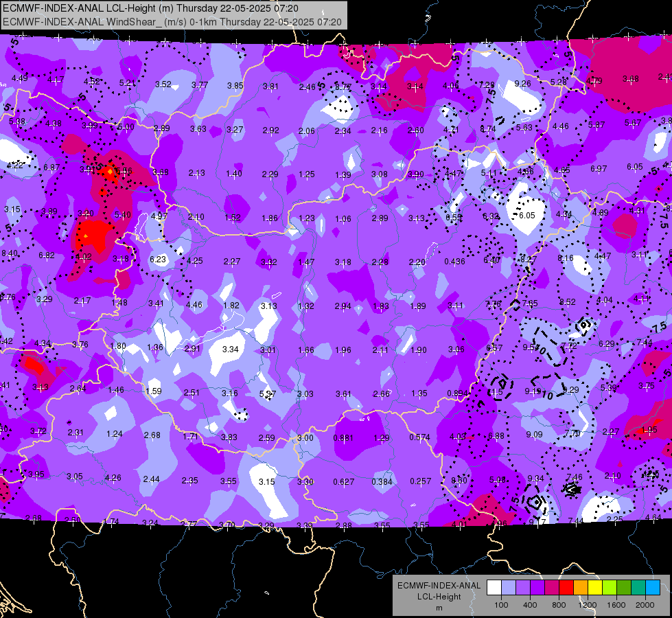Click the wind shear value '3.61'
The height and width of the screenshot is (618, 672).
343,393
